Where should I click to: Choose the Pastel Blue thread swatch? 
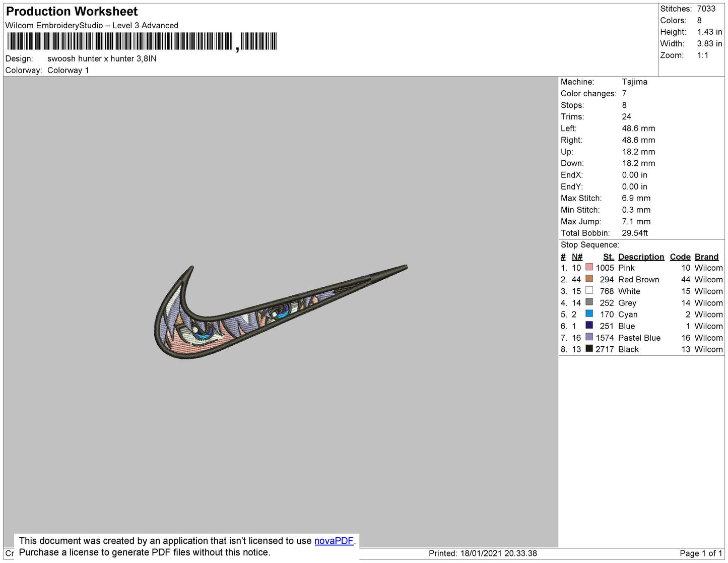click(x=589, y=337)
